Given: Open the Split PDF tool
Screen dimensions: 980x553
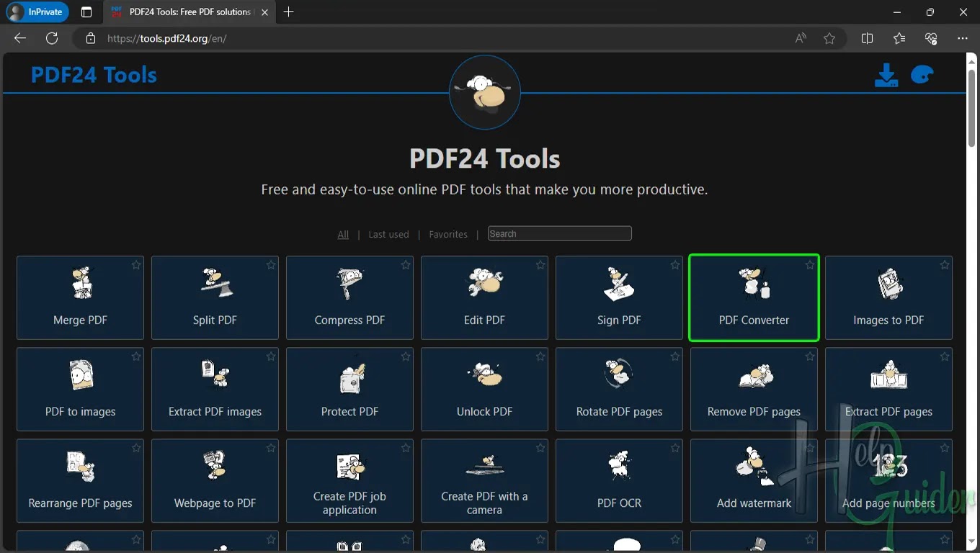Looking at the screenshot, I should click(x=215, y=297).
